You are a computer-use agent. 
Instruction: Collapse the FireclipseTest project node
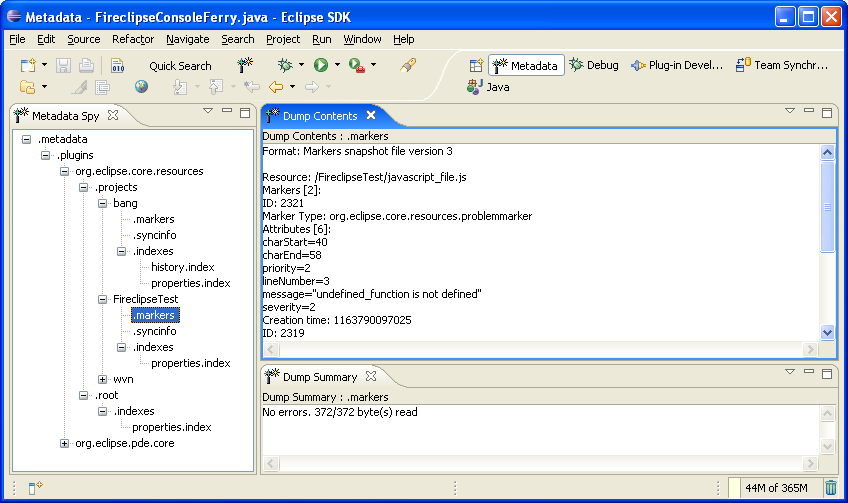[102, 299]
